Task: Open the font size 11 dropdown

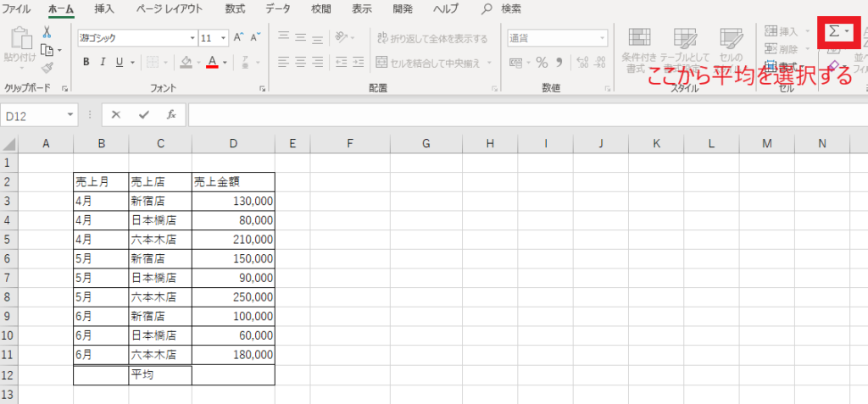Action: 224,38
